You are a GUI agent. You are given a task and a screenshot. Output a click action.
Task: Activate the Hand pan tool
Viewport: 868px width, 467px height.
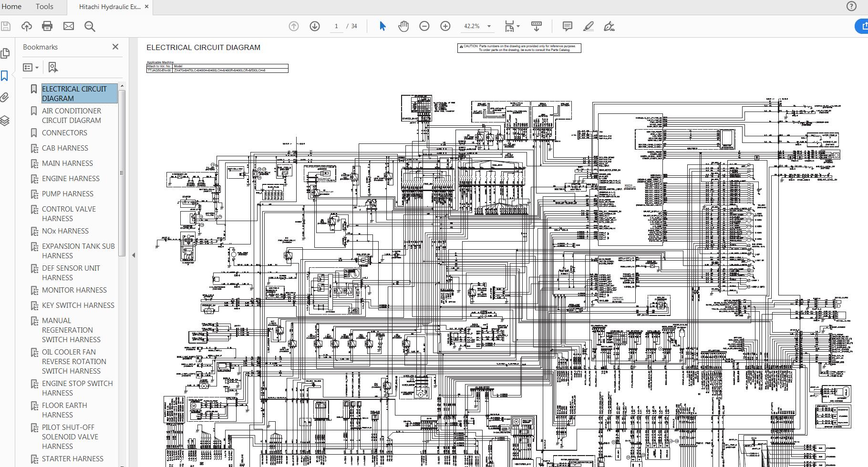tap(403, 26)
